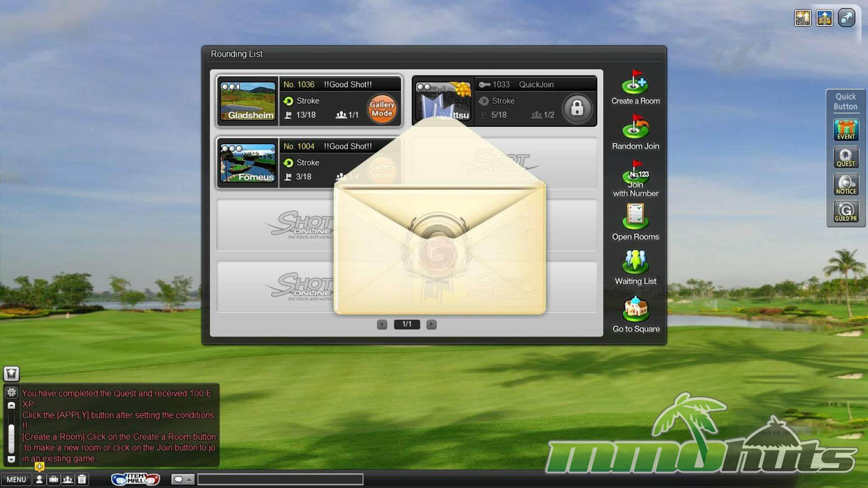Open the NOTICE quick button
Image resolution: width=868 pixels, height=488 pixels.
845,185
